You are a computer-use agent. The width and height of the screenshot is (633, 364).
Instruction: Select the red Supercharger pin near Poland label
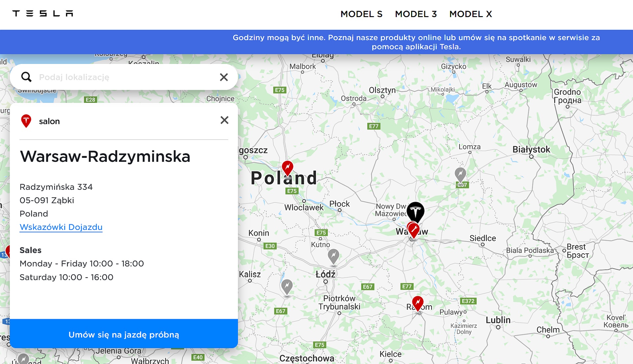(x=287, y=168)
